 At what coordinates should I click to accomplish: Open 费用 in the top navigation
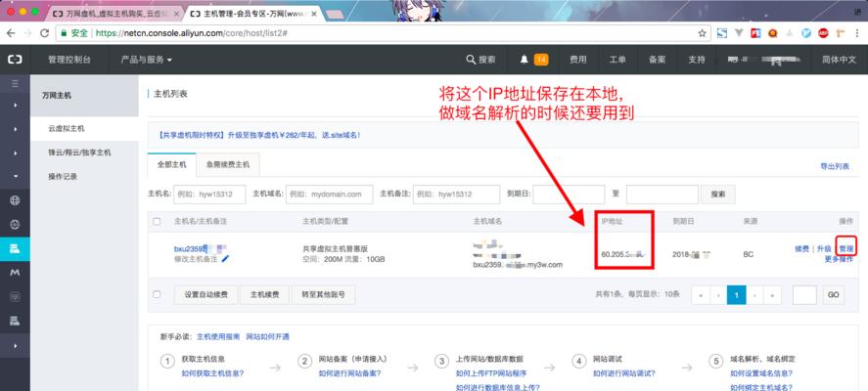click(x=578, y=60)
